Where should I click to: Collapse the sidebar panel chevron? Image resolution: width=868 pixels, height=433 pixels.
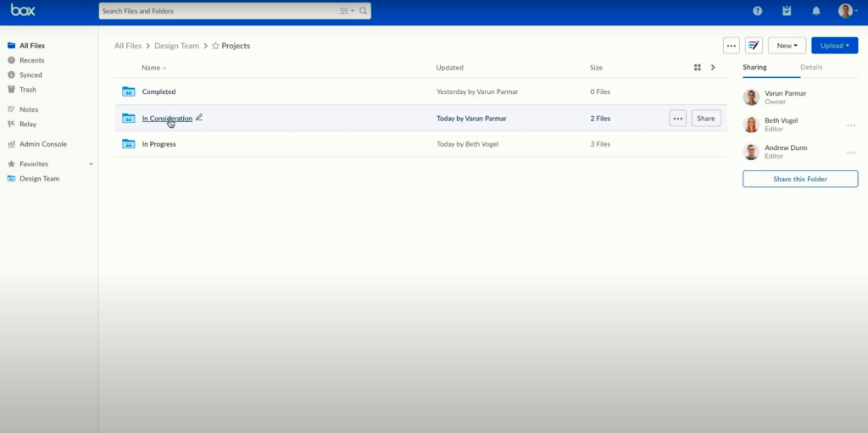tap(713, 68)
